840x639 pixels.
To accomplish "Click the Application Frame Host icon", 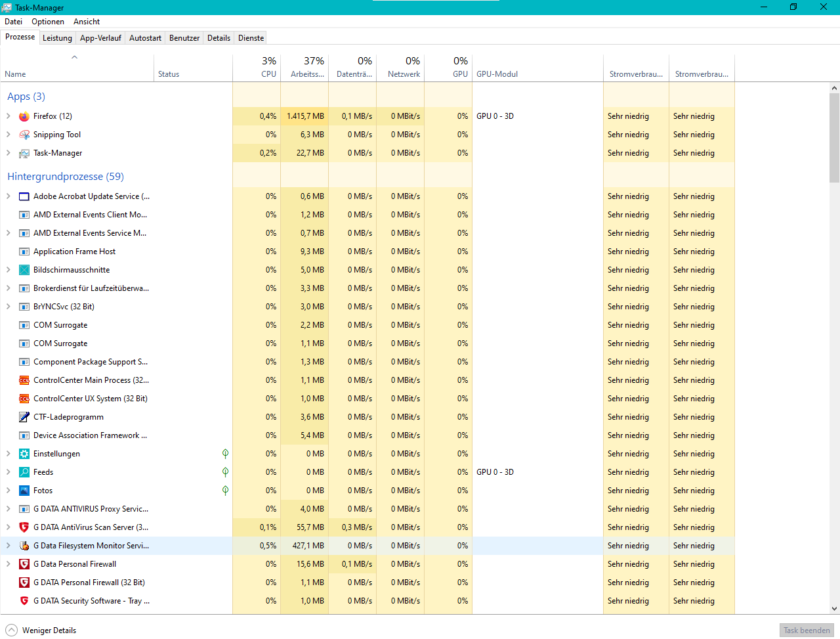I will click(24, 252).
